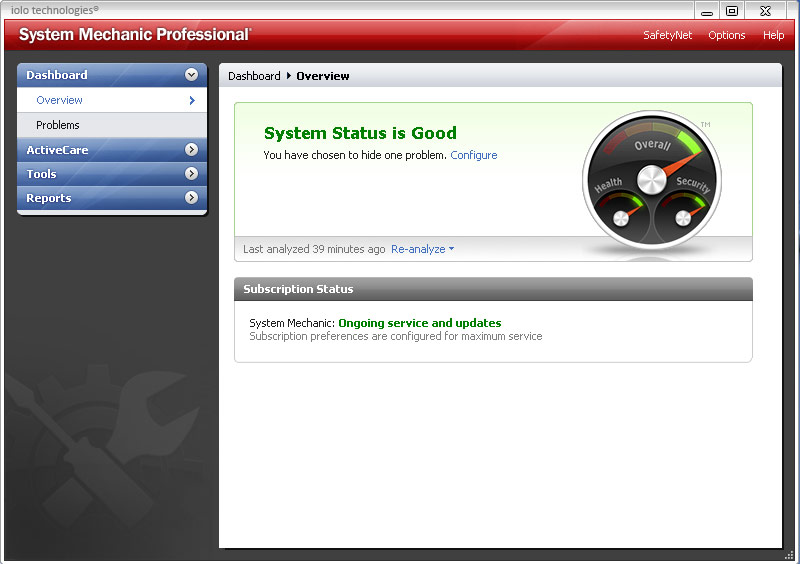Image resolution: width=800 pixels, height=564 pixels.
Task: Click 'Ongoing service and updates' text
Action: click(x=420, y=323)
